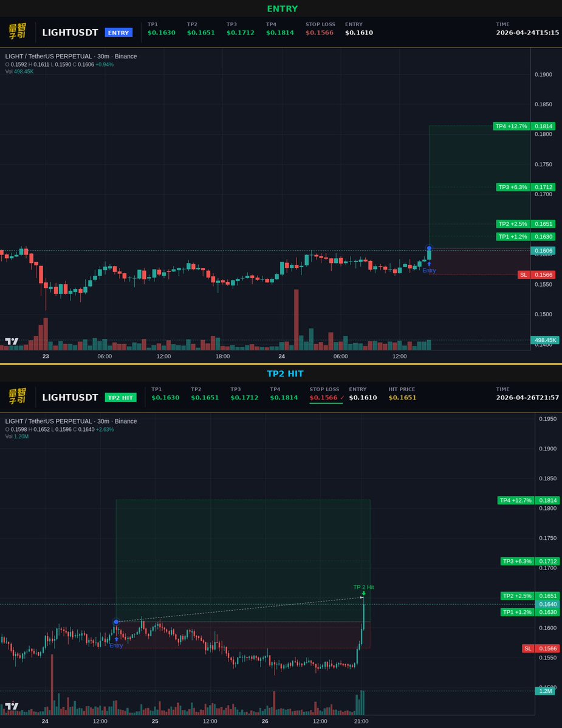Click LIGHTUSDT symbol in the TP2 HIT panel header

point(70,398)
